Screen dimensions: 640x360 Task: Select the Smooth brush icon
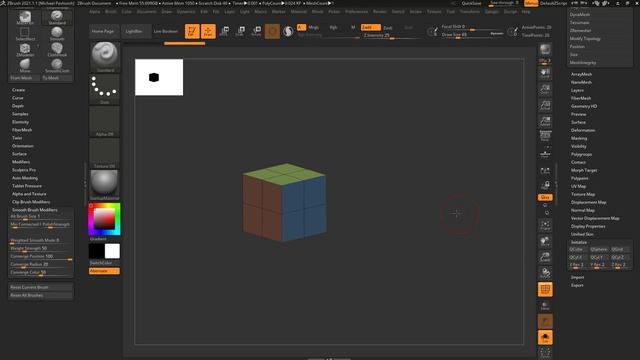click(57, 33)
